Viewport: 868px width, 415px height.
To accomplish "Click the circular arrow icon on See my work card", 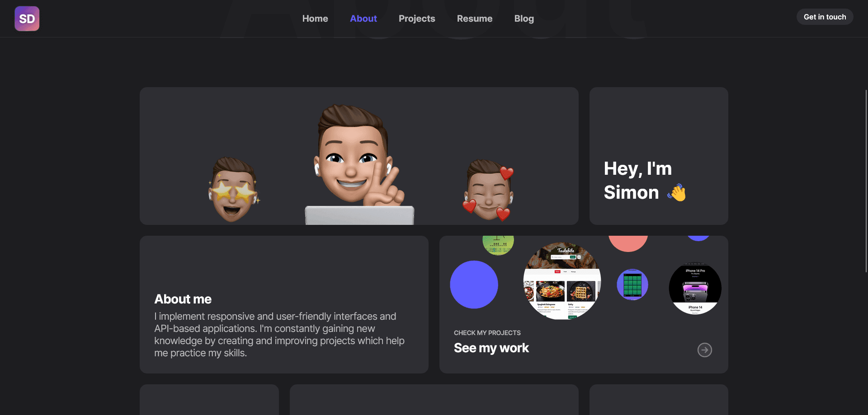I will tap(704, 350).
